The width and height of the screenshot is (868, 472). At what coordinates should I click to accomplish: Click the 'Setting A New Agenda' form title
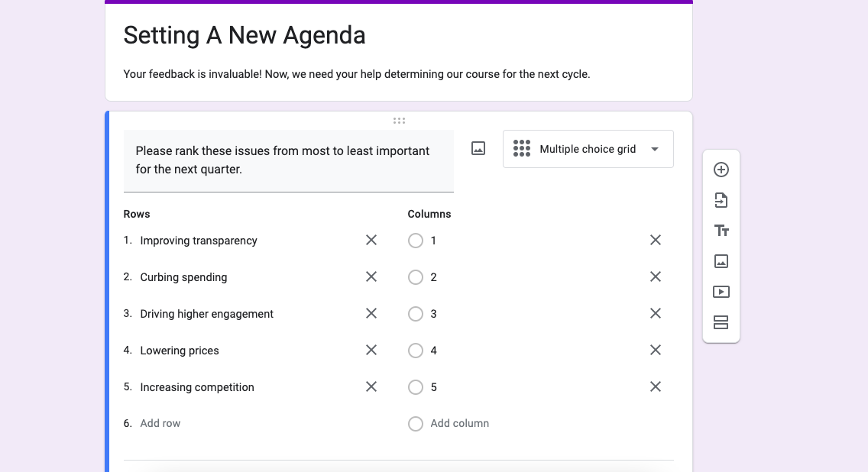[x=245, y=35]
